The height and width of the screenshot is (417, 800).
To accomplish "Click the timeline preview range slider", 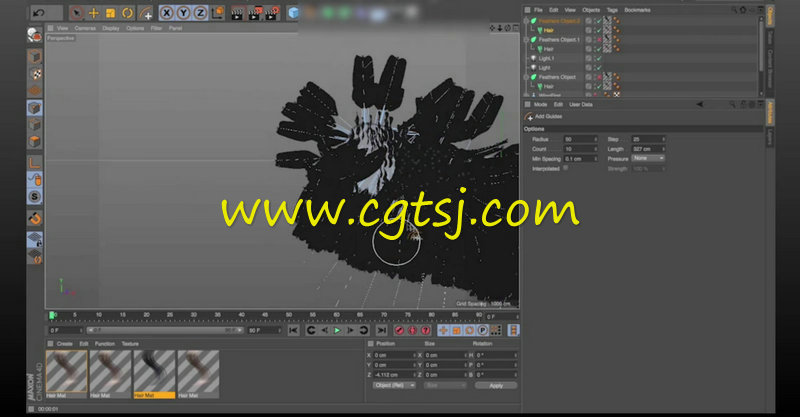I will 165,331.
